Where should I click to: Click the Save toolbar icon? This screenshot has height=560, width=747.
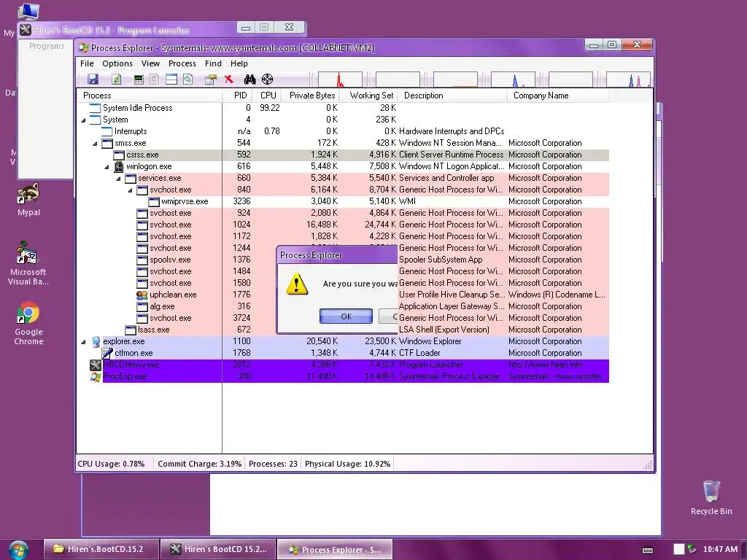[93, 79]
